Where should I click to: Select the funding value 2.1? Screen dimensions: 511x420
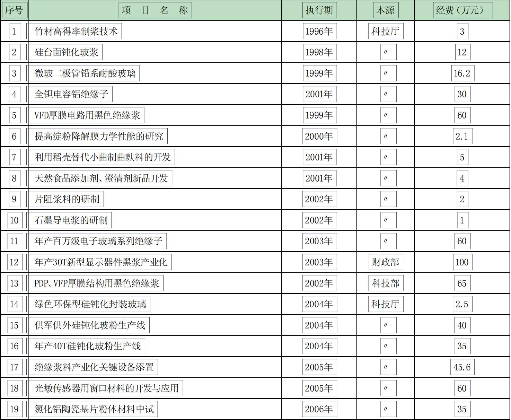tap(462, 136)
